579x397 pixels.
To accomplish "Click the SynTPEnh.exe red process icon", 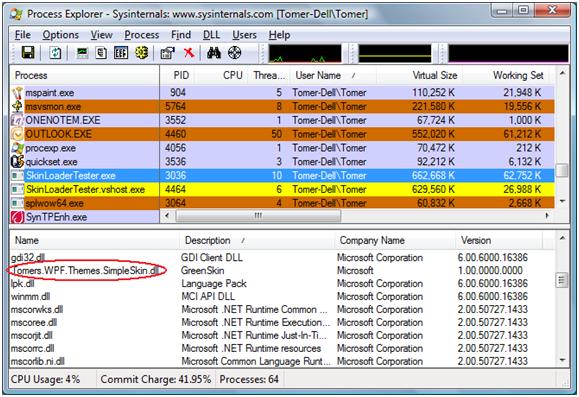I will (17, 217).
